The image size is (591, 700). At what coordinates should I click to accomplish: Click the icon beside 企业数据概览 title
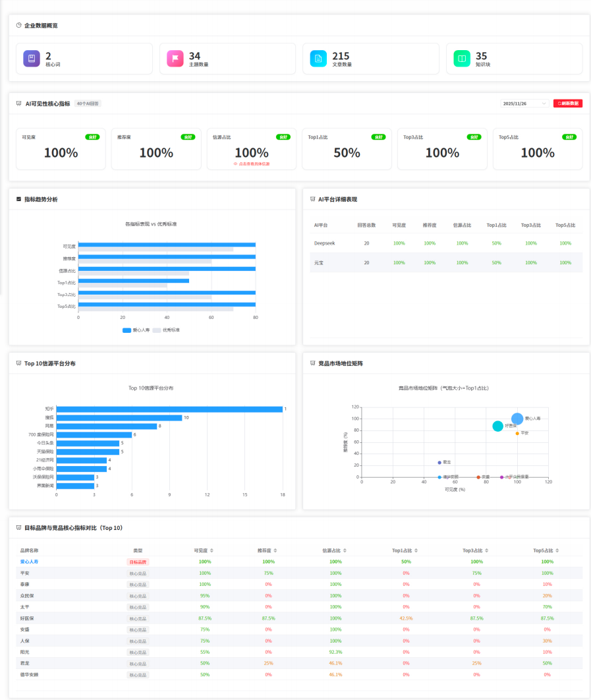(18, 25)
